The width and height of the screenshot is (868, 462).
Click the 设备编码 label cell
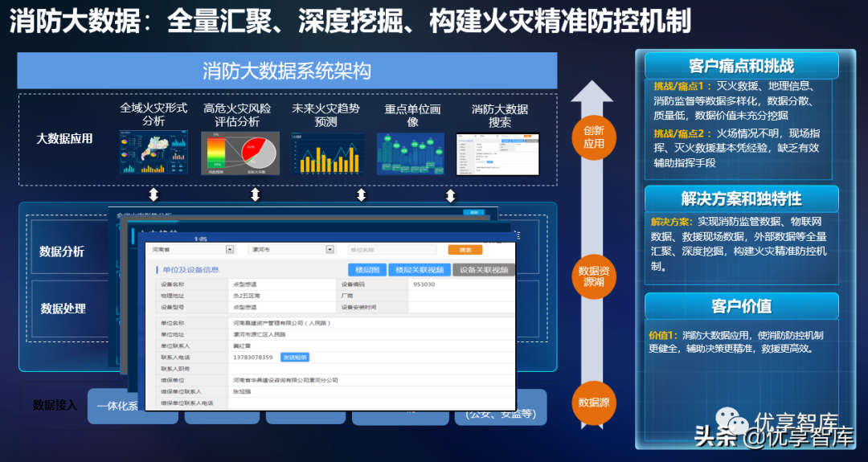[353, 284]
